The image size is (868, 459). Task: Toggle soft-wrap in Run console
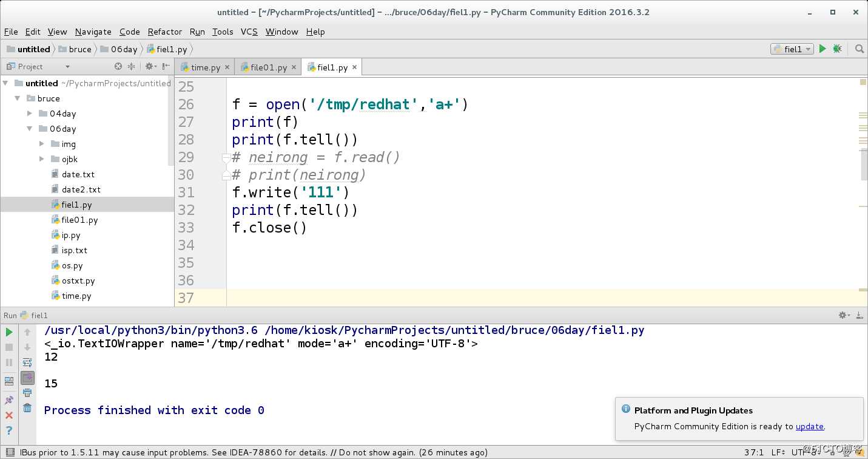[27, 362]
